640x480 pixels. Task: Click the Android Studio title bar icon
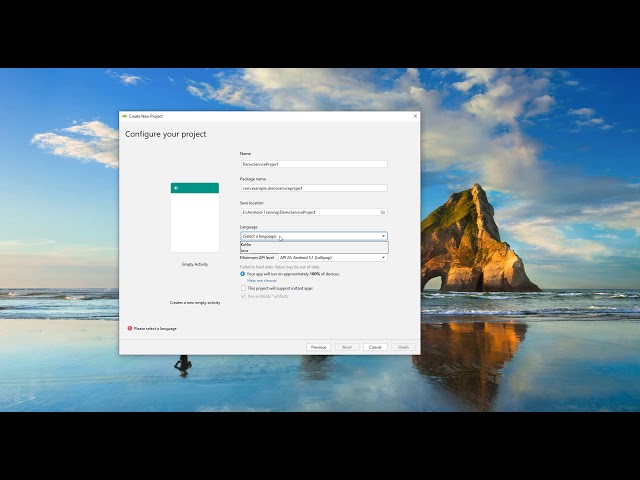tap(124, 116)
